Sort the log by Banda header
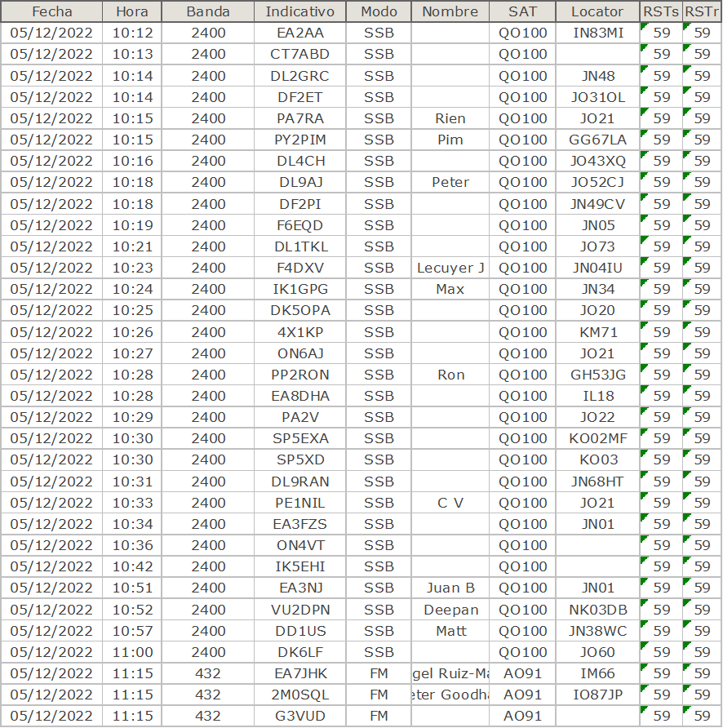This screenshot has height=728, width=723. coord(208,11)
